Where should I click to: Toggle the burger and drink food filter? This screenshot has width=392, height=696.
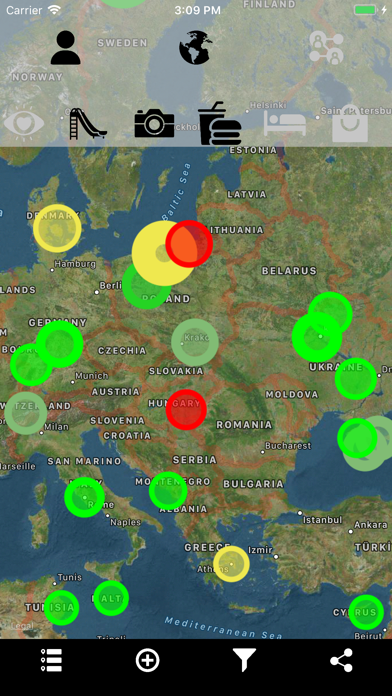(x=219, y=123)
